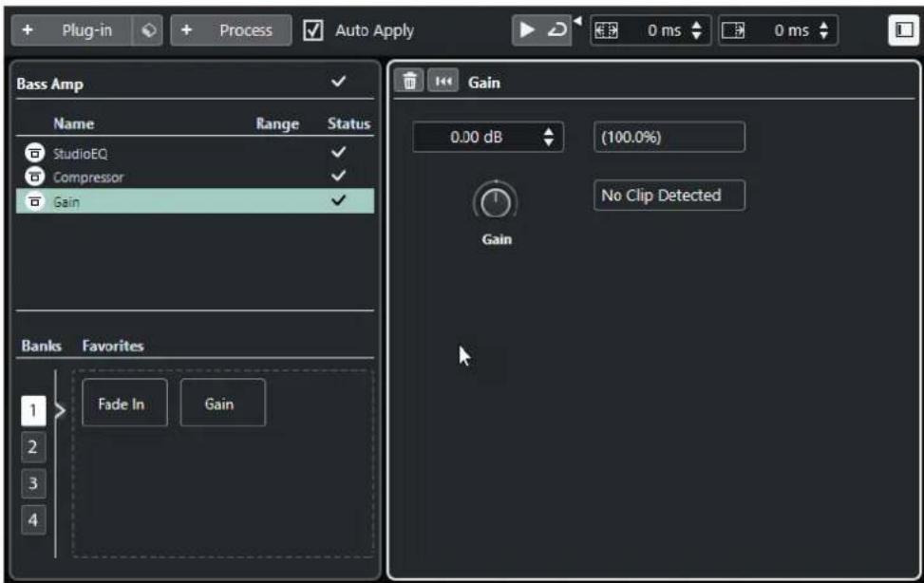Click the Gain favorite button
The image size is (924, 583).
tap(223, 404)
